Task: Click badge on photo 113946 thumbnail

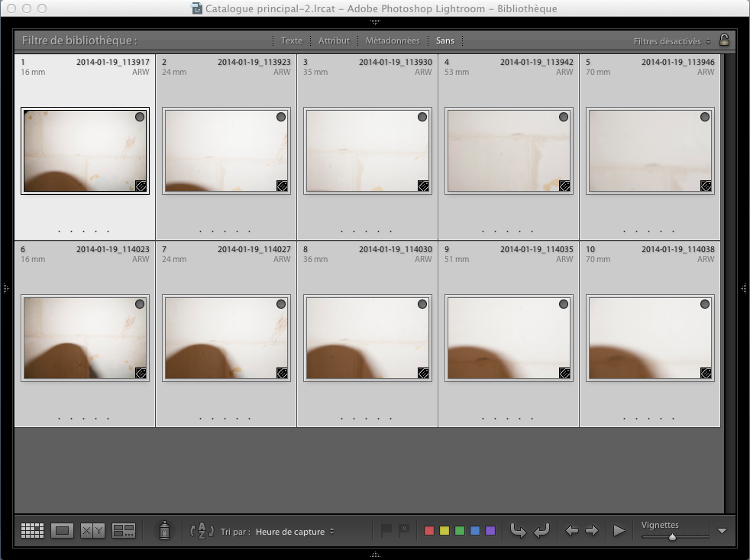Action: tap(706, 186)
